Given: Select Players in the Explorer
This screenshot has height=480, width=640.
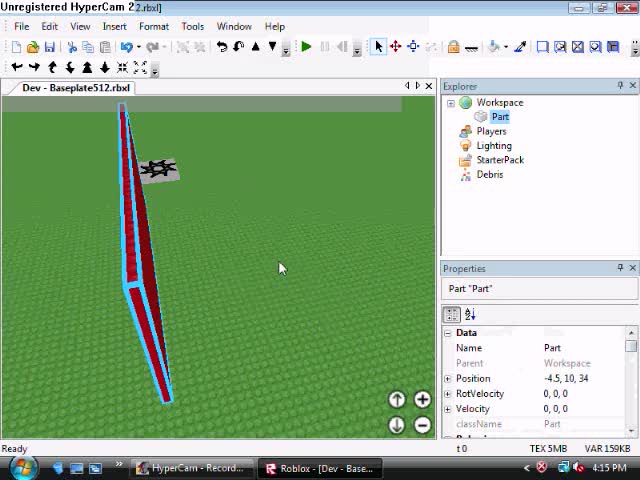Looking at the screenshot, I should coord(491,131).
